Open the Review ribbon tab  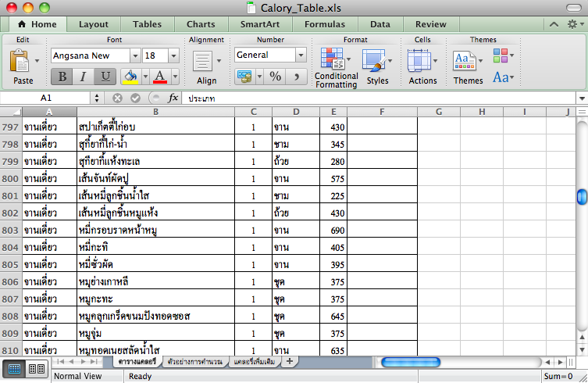point(431,24)
